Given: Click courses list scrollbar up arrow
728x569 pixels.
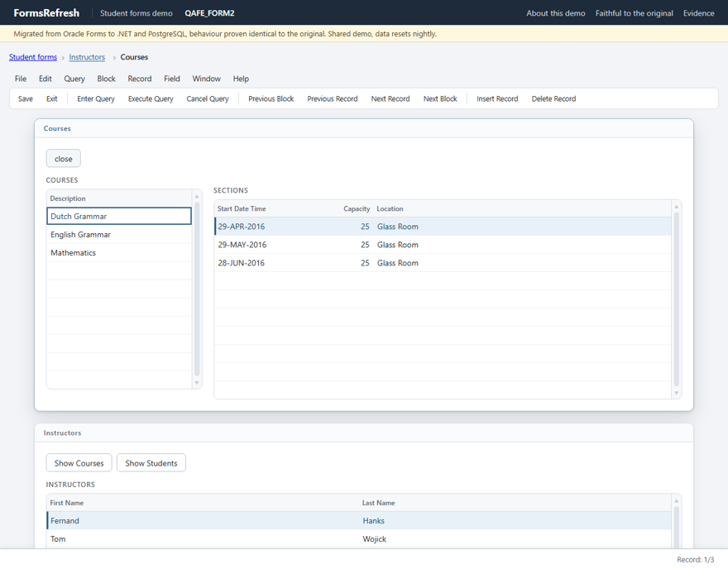Looking at the screenshot, I should click(197, 196).
